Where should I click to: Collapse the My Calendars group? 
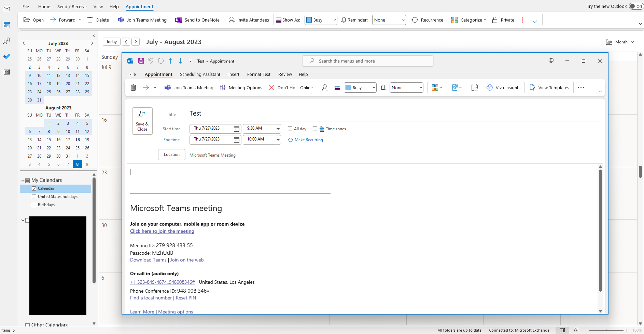[23, 181]
